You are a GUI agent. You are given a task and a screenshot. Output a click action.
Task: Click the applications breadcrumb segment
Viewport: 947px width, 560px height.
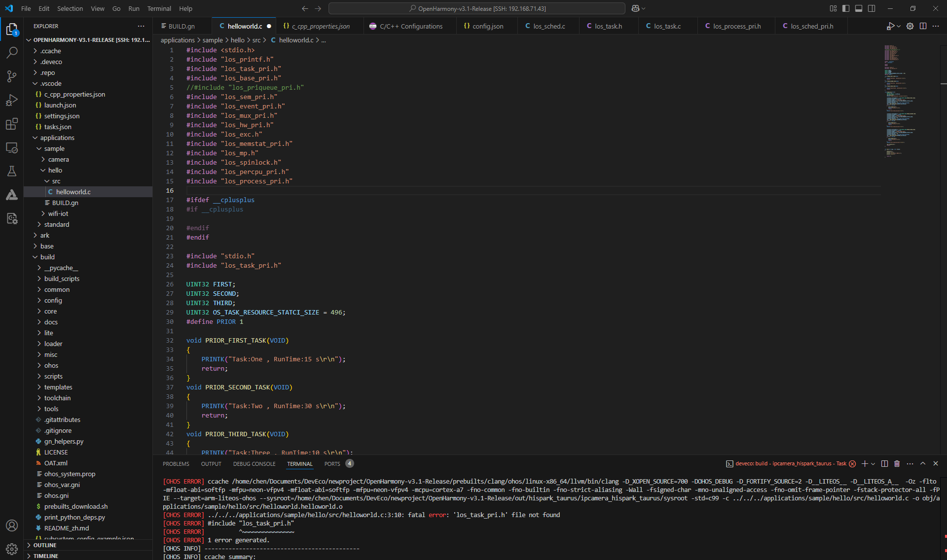tap(178, 40)
